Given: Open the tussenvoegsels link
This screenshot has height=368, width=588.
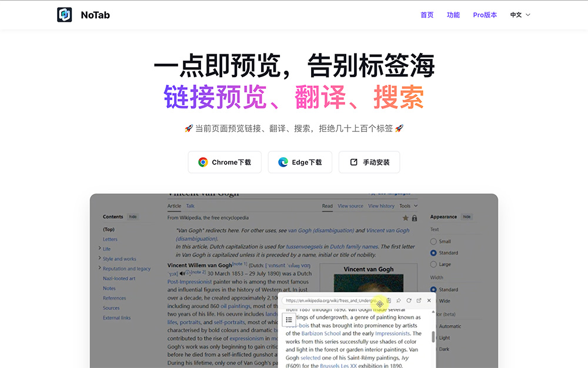Looking at the screenshot, I should point(304,247).
